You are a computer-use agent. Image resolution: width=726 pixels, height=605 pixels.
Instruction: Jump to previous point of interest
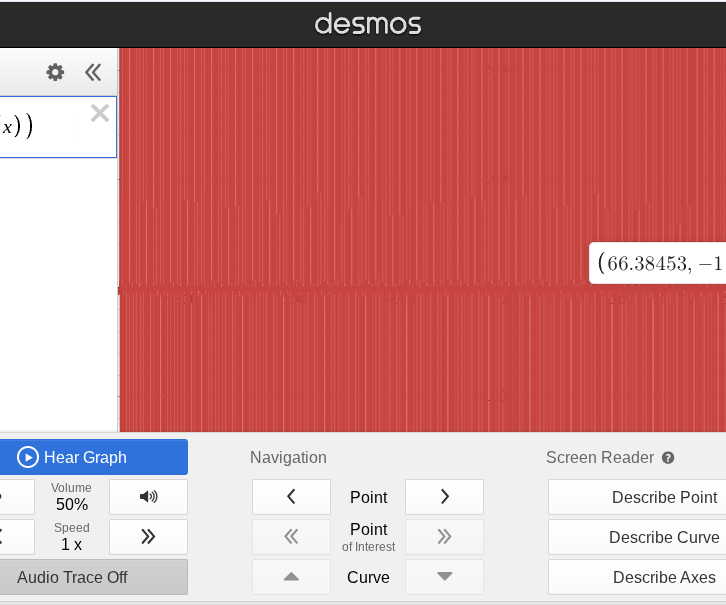coord(291,537)
